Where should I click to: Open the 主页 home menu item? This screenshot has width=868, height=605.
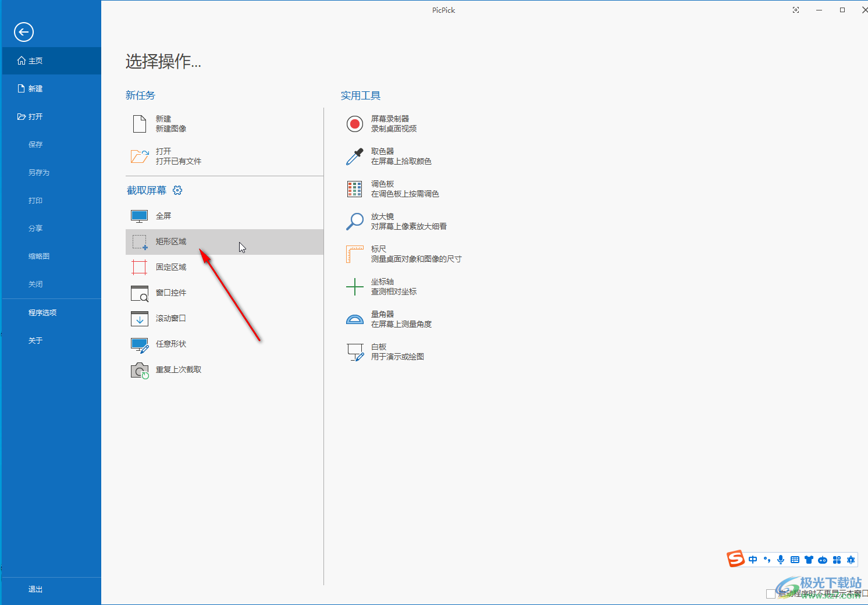52,61
